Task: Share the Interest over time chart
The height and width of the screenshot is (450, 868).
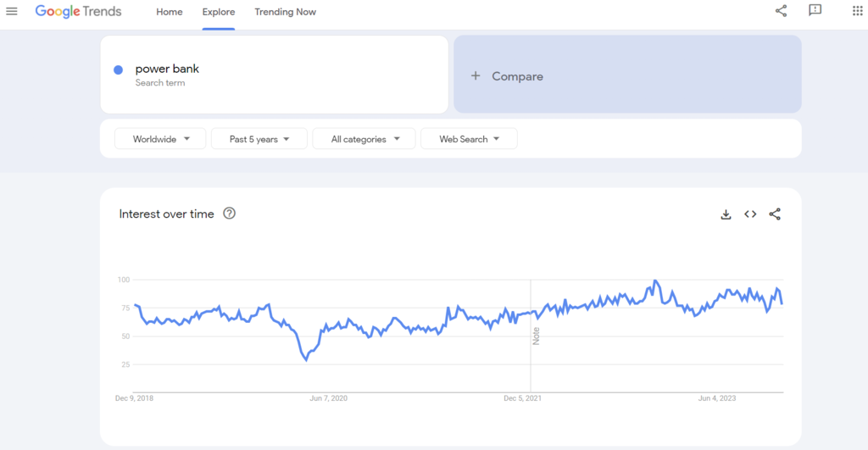Action: (775, 214)
